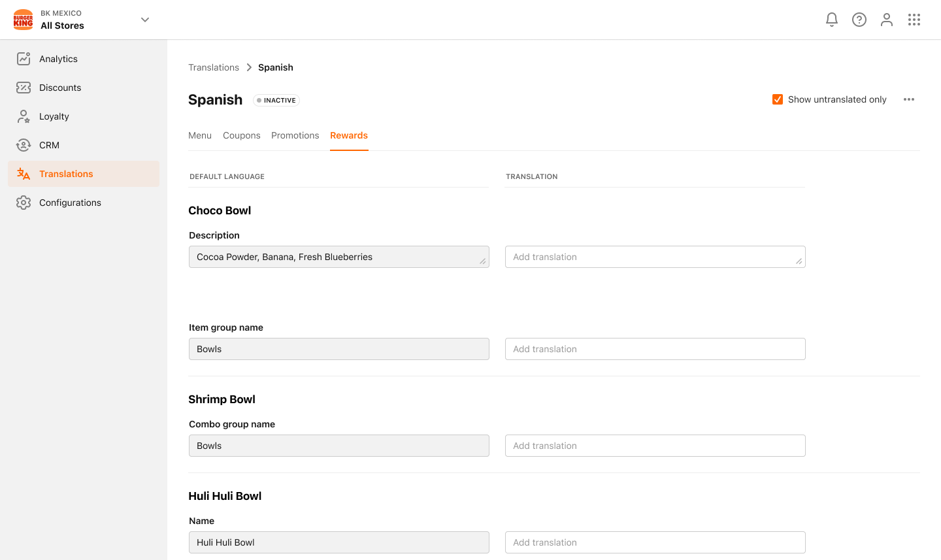Click the TRANSLATION column header

(532, 176)
